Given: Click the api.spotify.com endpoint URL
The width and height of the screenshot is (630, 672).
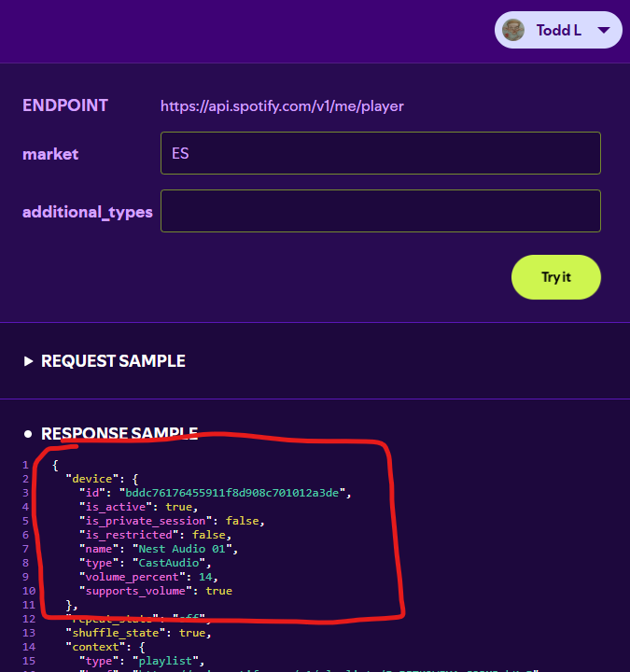Looking at the screenshot, I should (x=282, y=106).
